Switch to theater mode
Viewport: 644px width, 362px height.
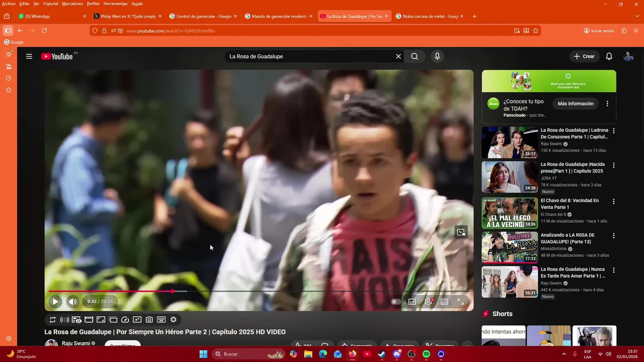(x=444, y=302)
